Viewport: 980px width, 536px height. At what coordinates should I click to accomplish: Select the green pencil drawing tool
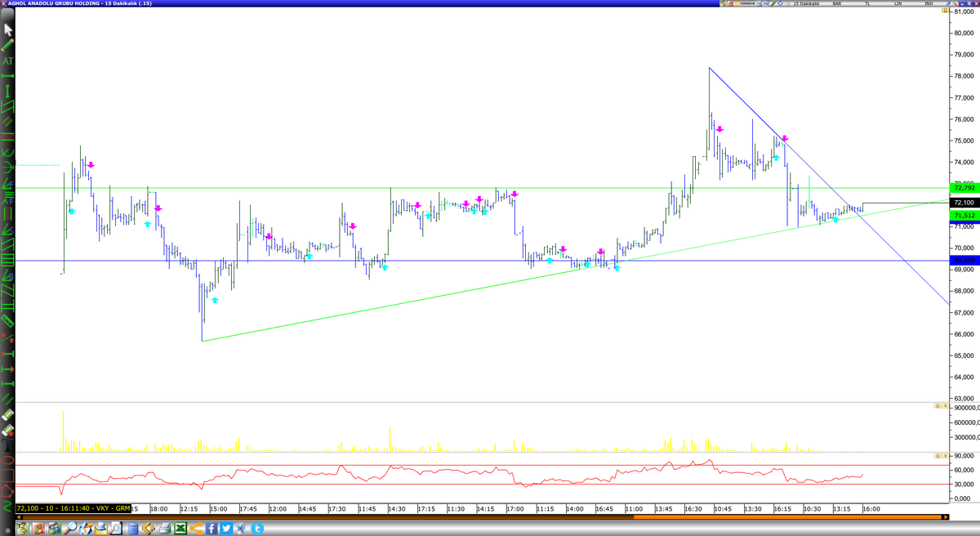tap(9, 44)
